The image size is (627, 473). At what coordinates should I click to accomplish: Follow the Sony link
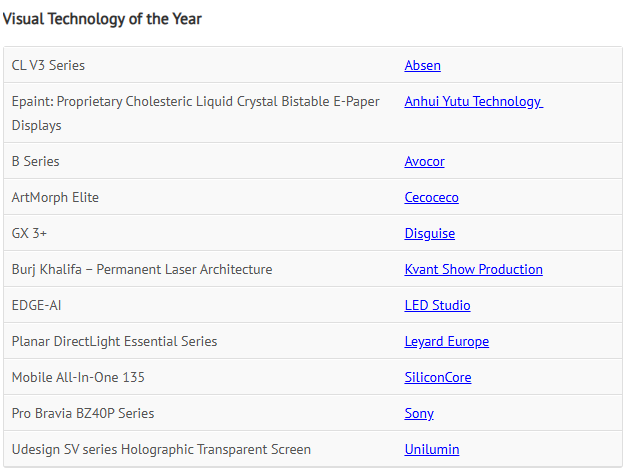[419, 413]
